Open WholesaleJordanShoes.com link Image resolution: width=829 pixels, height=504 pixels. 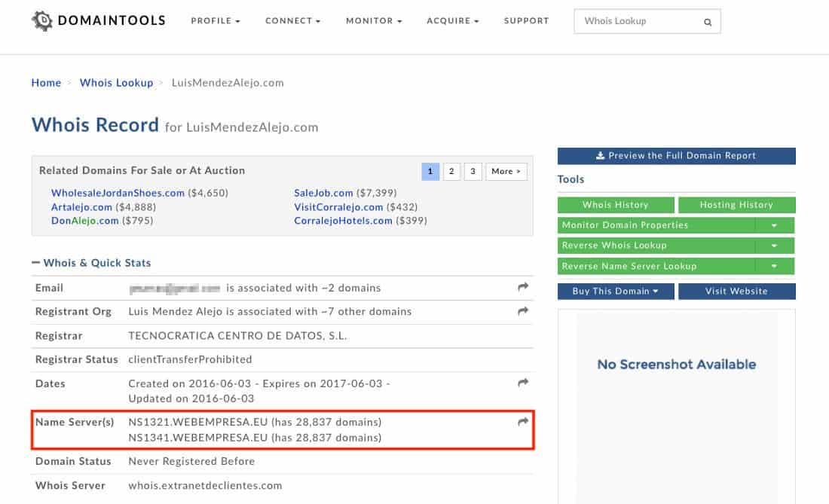point(118,193)
